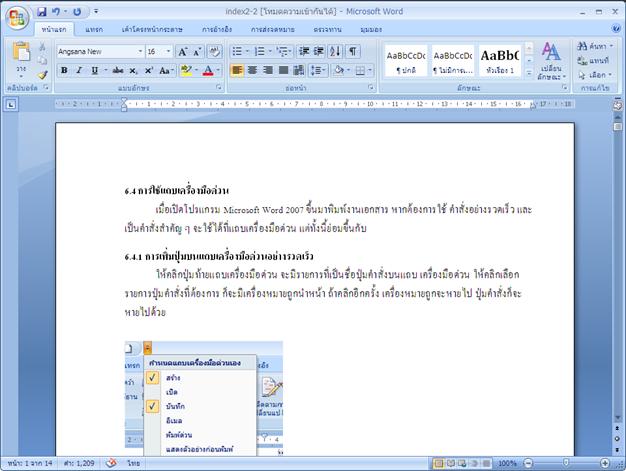This screenshot has height=471, width=626.
Task: Apply the No Spacing style thumbnail
Action: point(453,61)
